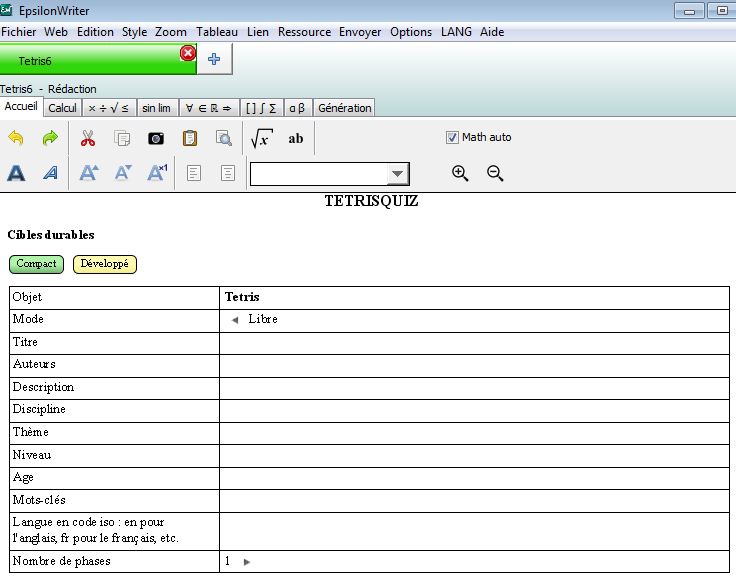736x579 pixels.
Task: Click the zoom out magnifier
Action: click(494, 173)
